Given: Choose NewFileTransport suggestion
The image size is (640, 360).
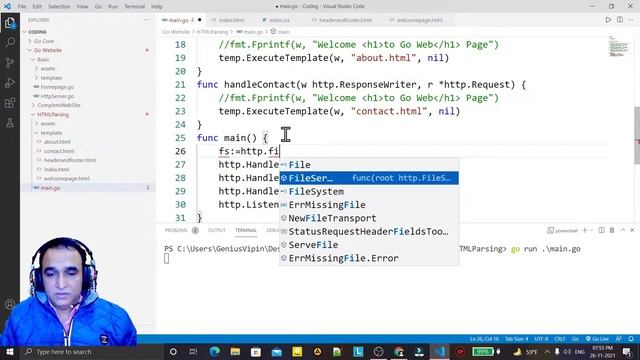Looking at the screenshot, I should click(x=369, y=218).
